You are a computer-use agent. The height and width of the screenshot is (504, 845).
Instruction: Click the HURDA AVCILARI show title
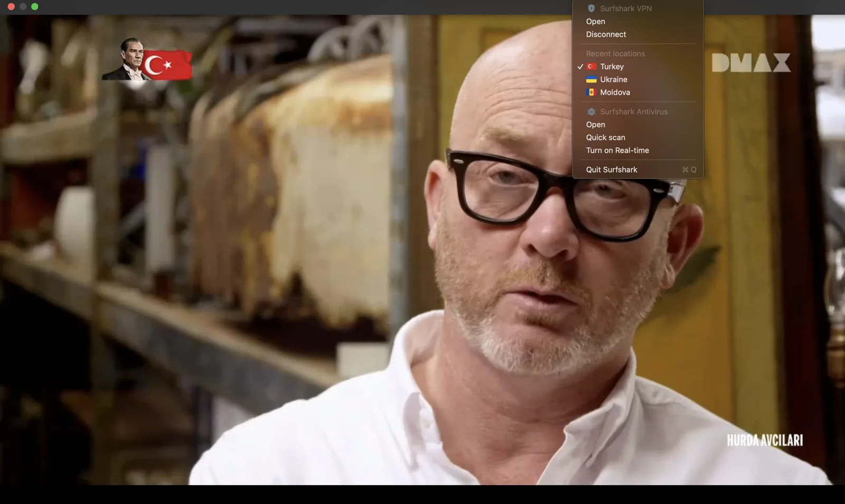click(x=764, y=440)
